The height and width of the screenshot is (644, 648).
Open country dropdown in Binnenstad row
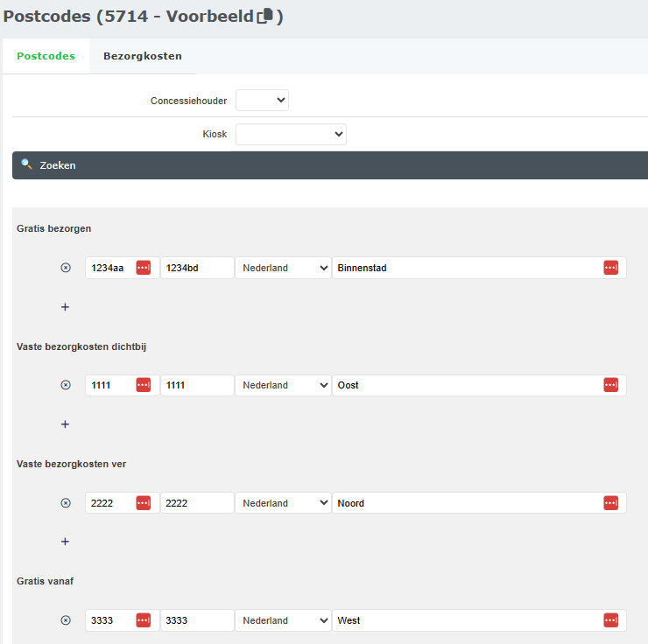coord(283,268)
